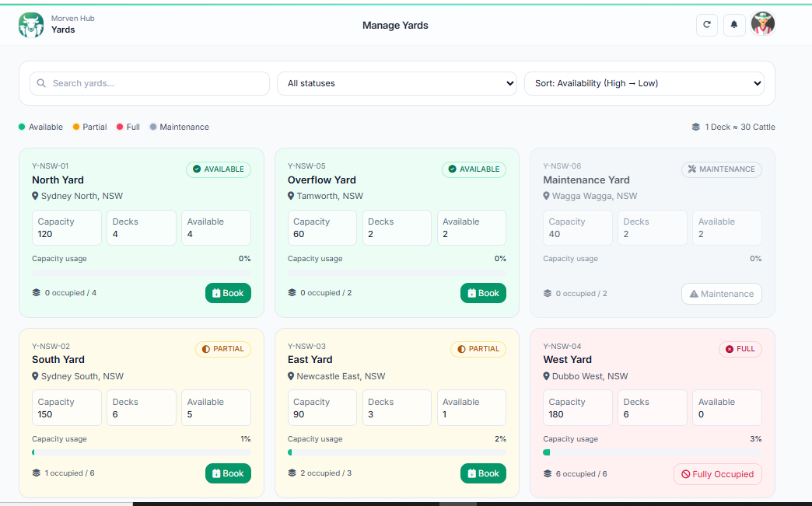The height and width of the screenshot is (506, 812).
Task: Click the South Yard capacity usage bar
Action: 141,452
